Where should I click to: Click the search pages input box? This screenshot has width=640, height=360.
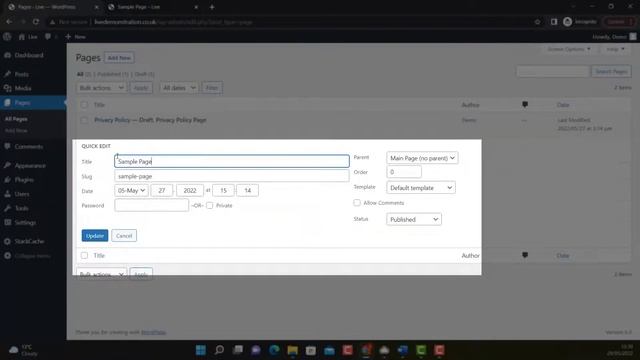pyautogui.click(x=553, y=71)
